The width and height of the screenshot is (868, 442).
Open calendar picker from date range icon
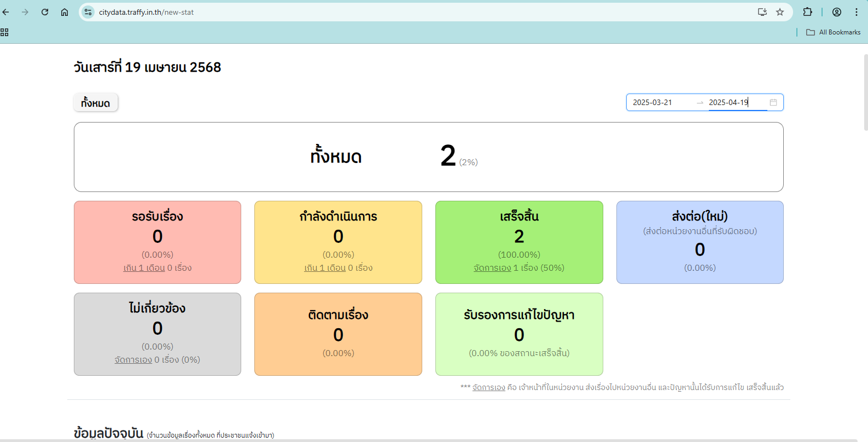coord(773,102)
